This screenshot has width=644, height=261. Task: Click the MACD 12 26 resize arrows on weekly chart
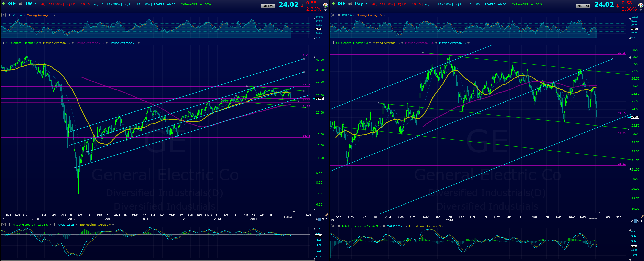[54, 225]
